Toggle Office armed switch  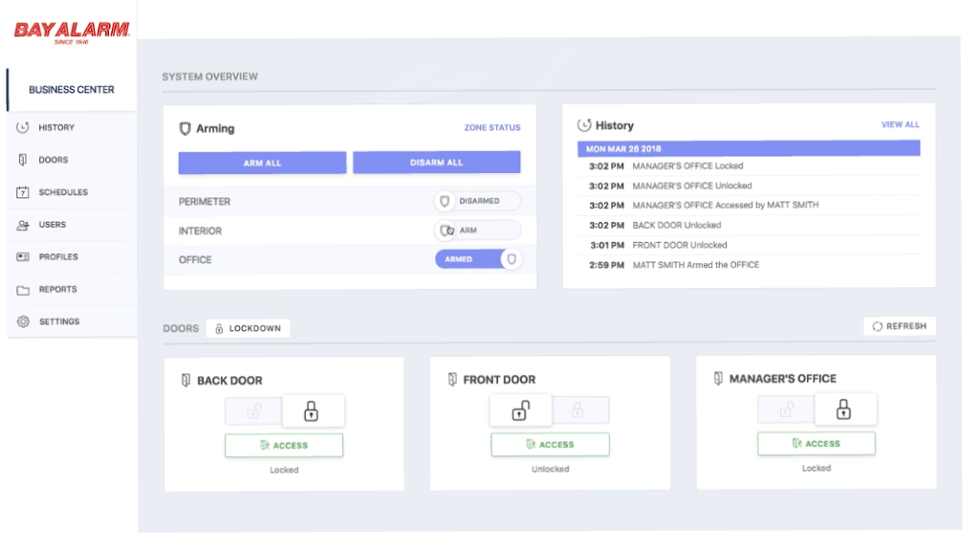[478, 259]
